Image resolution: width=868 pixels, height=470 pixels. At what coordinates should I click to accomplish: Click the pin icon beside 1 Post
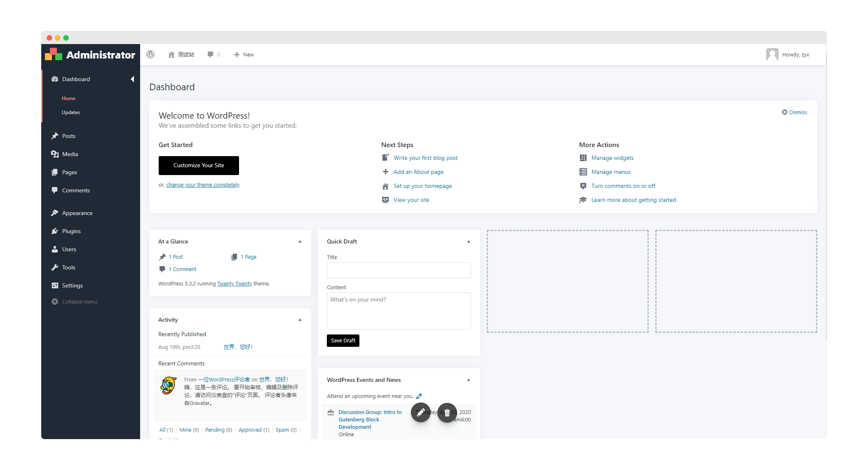pyautogui.click(x=162, y=257)
